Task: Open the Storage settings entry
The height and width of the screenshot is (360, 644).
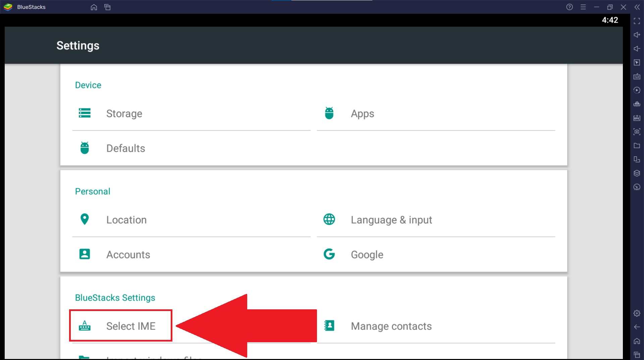Action: 124,113
